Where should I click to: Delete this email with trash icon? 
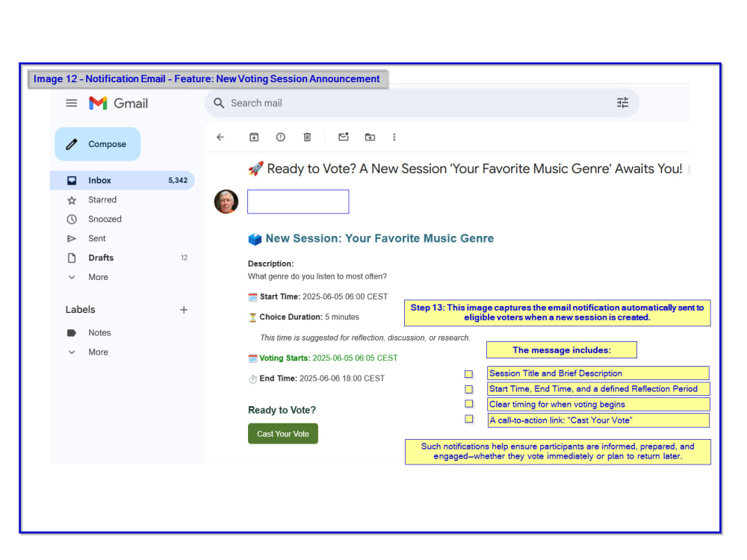[x=307, y=137]
